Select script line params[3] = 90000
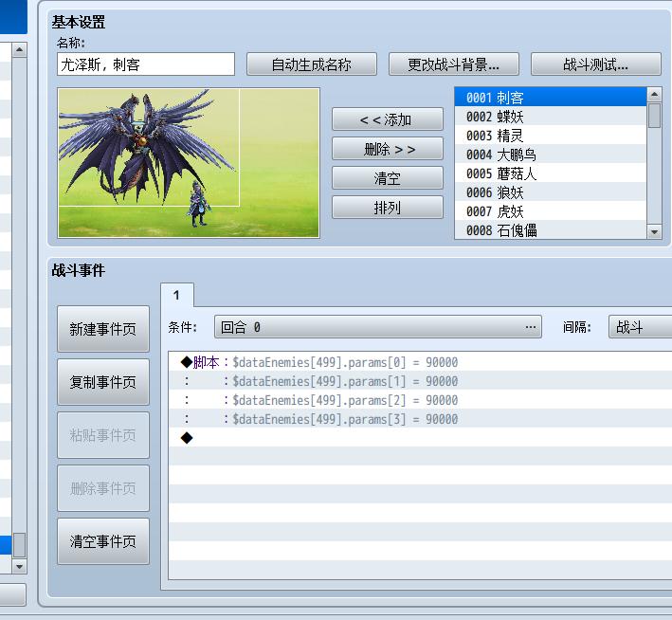672x620 pixels. tap(420, 418)
